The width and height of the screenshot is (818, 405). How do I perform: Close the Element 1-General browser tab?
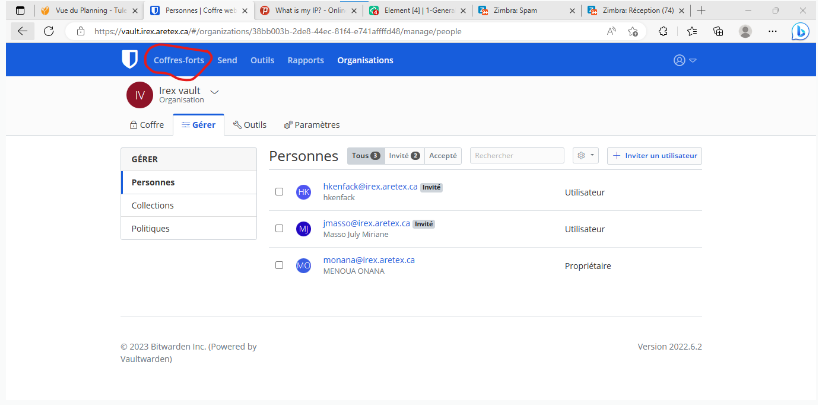(464, 10)
